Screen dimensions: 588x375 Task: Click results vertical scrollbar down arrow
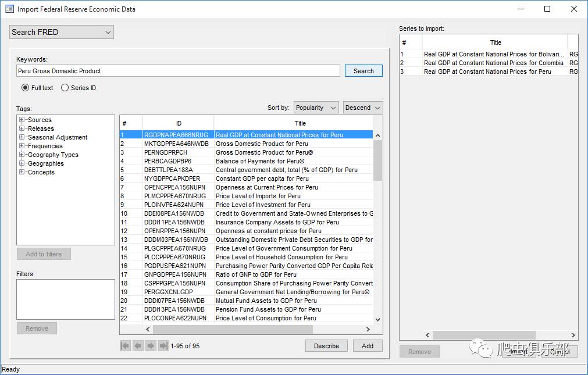point(377,320)
